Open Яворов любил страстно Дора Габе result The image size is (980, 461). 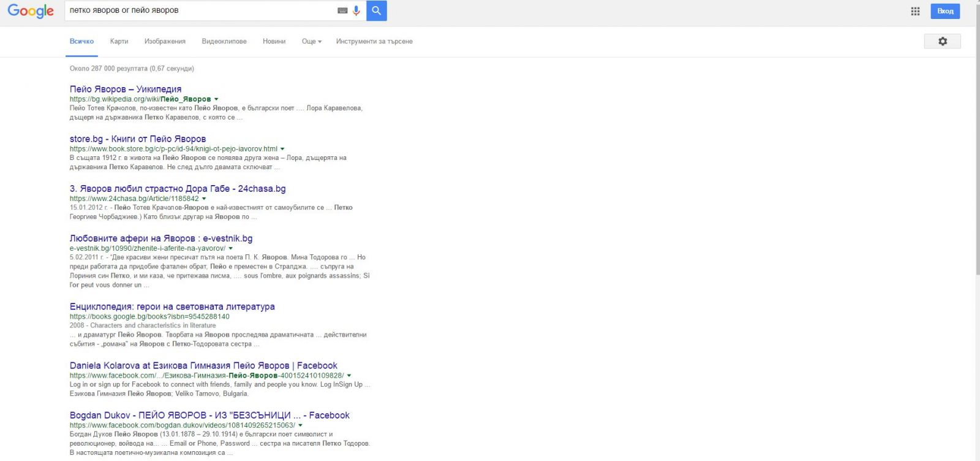coord(178,188)
